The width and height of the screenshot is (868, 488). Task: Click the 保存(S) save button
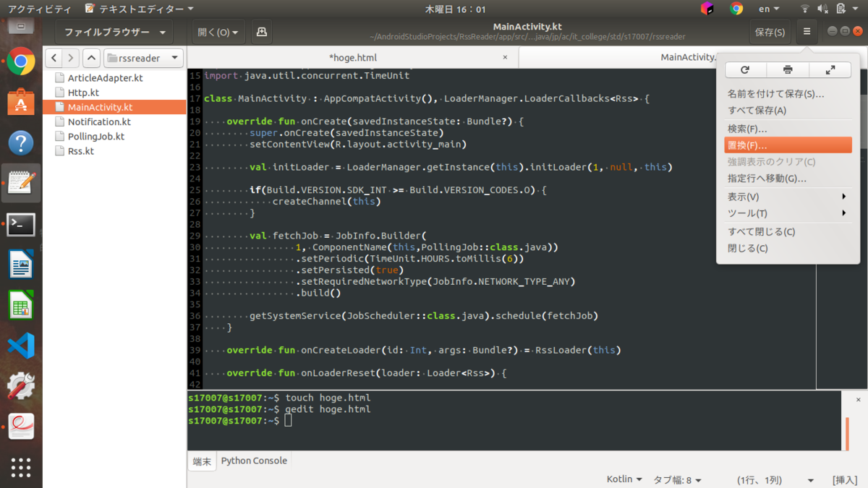[x=770, y=32]
